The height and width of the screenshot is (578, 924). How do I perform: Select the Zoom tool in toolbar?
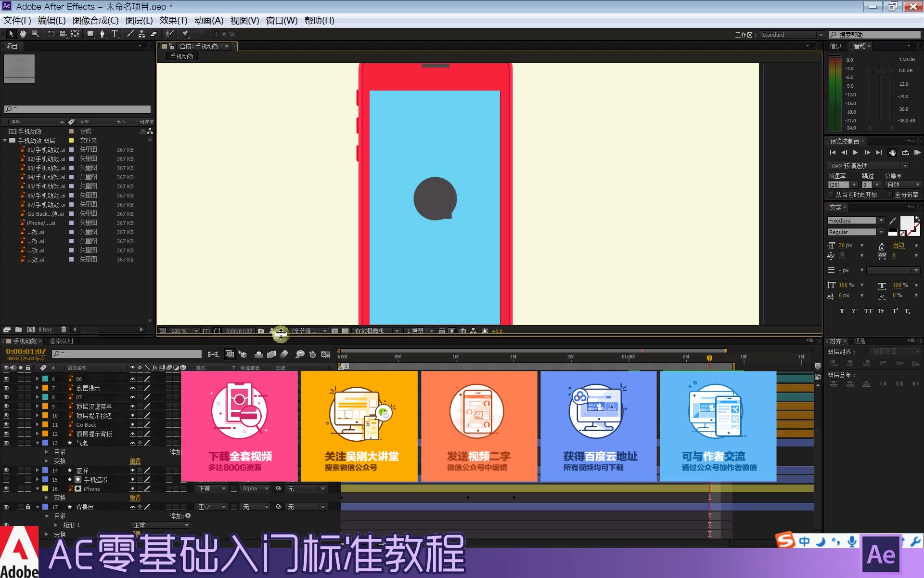pyautogui.click(x=35, y=34)
